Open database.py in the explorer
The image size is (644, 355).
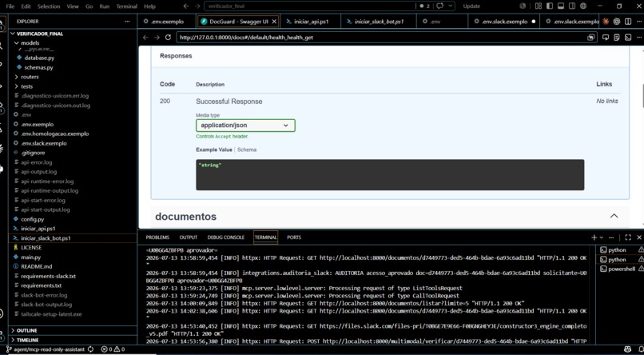click(39, 58)
